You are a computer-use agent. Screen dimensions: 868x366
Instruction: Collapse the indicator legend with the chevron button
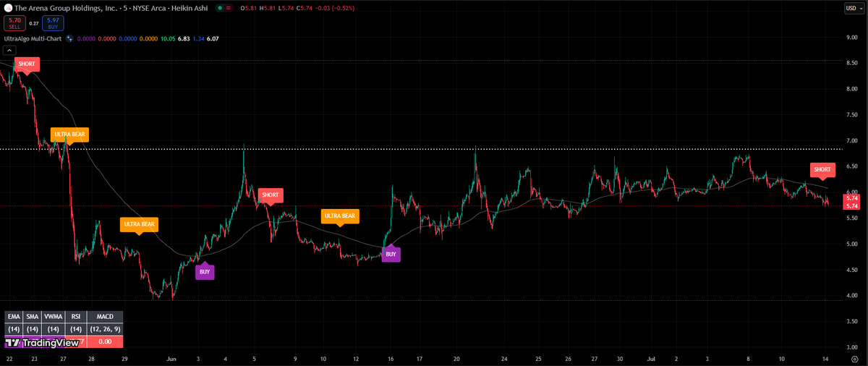tap(8, 50)
